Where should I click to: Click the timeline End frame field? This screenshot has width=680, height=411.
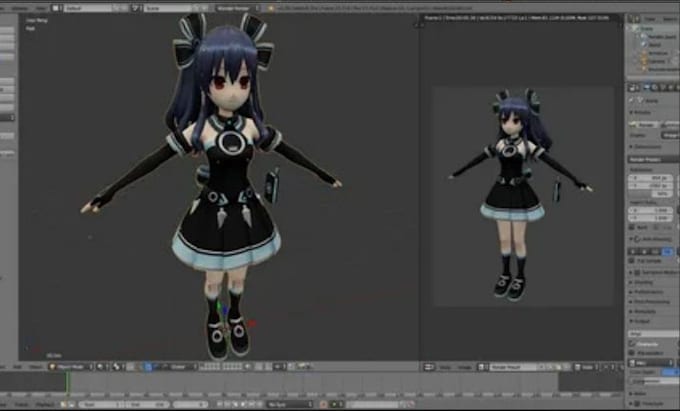pyautogui.click(x=147, y=404)
